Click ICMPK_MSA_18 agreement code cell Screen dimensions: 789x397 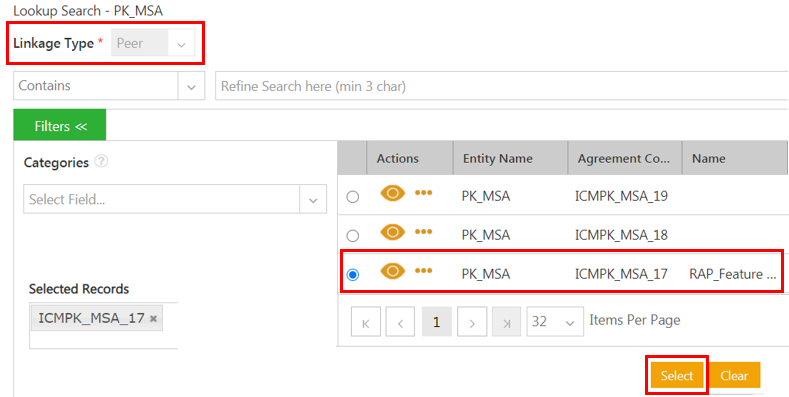621,235
